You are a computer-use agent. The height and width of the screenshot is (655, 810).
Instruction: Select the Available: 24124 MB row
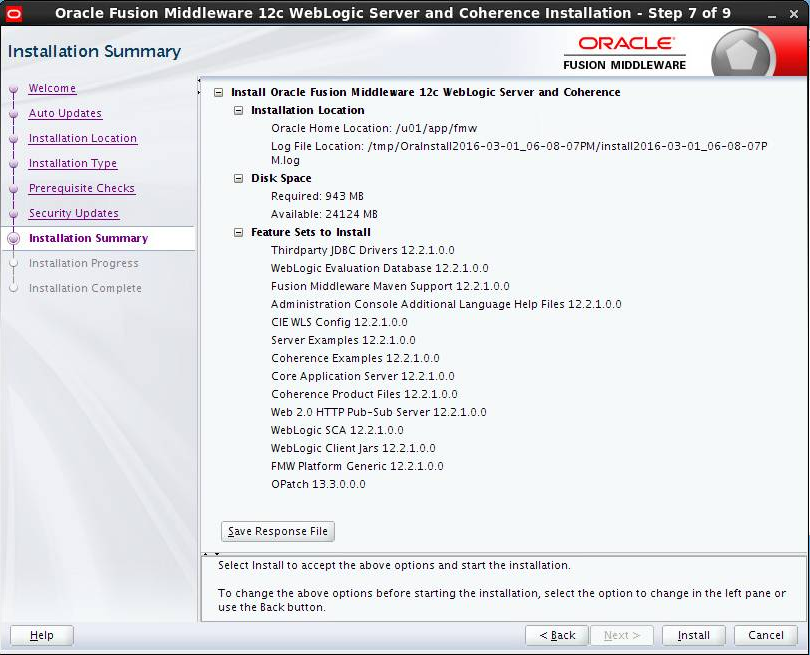point(324,214)
